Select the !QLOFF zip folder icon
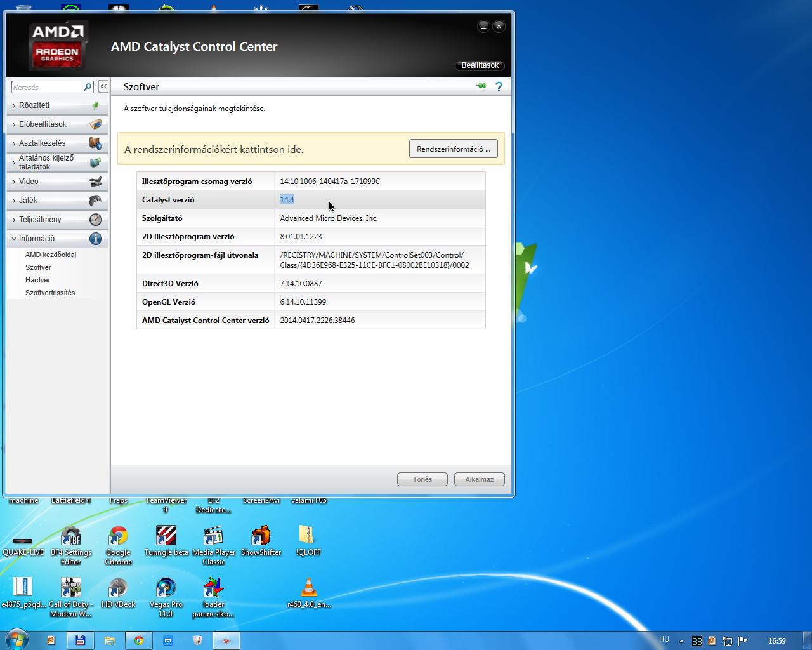The width and height of the screenshot is (812, 650). [x=308, y=541]
